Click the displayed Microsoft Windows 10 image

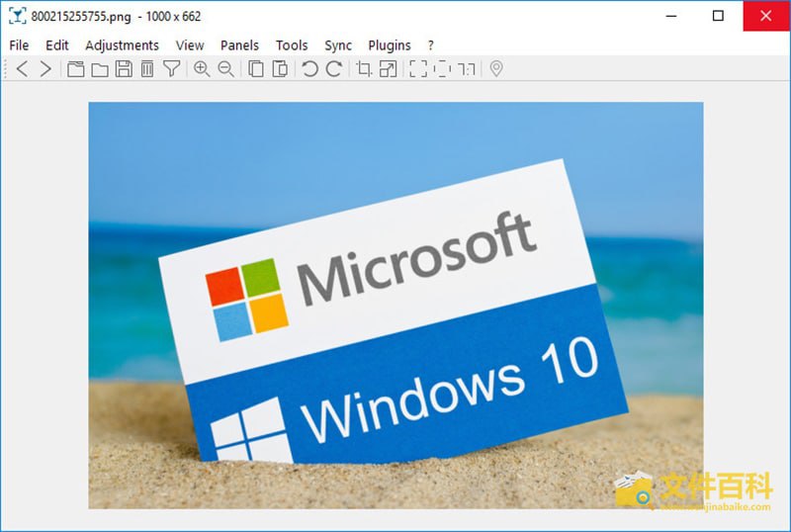point(396,306)
